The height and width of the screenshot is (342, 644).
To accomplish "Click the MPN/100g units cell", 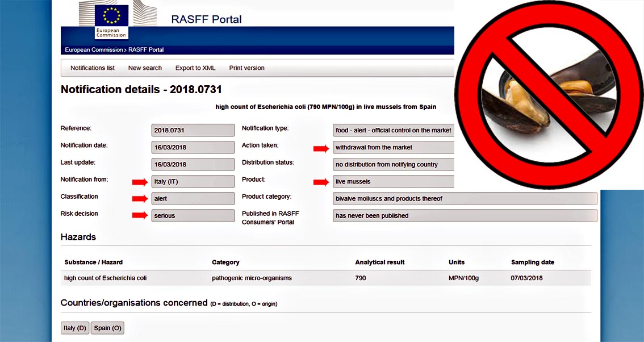I will coord(464,278).
